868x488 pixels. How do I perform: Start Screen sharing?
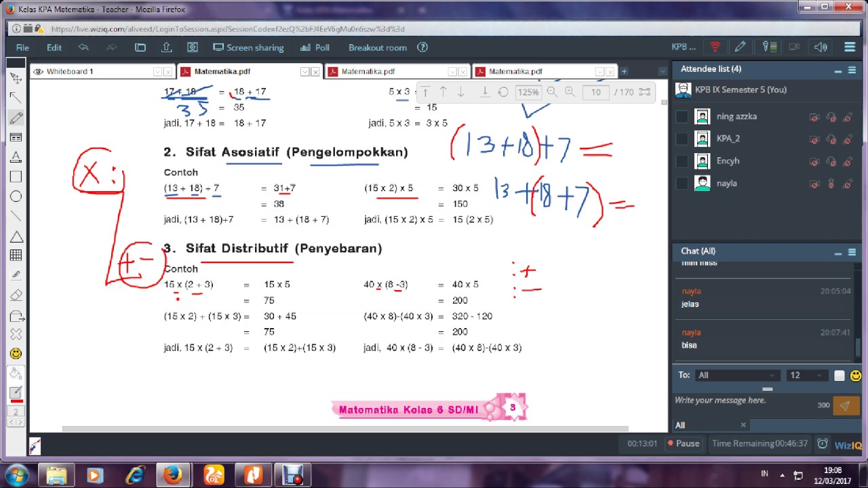pyautogui.click(x=248, y=47)
